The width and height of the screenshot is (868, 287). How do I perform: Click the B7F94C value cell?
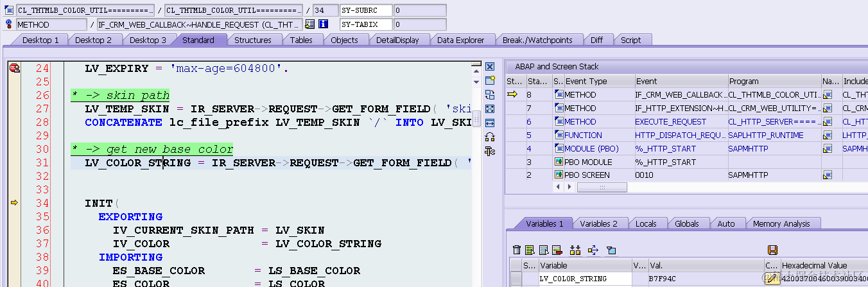pos(706,279)
